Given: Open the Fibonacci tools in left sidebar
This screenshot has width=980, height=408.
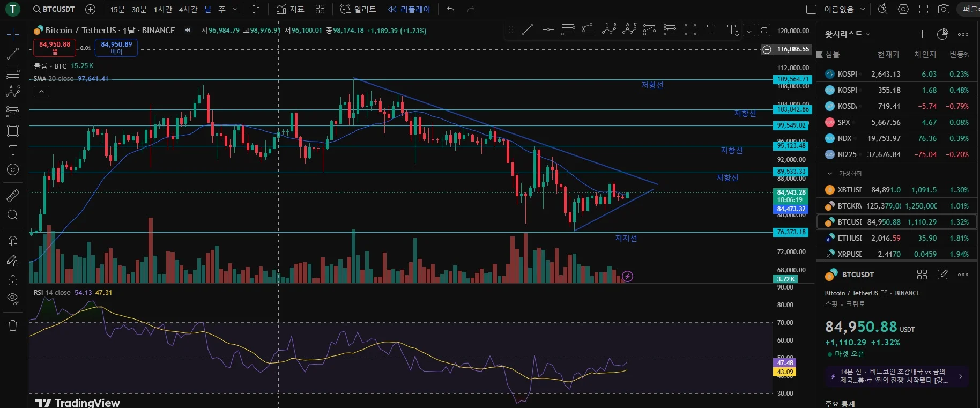Looking at the screenshot, I should point(13,73).
